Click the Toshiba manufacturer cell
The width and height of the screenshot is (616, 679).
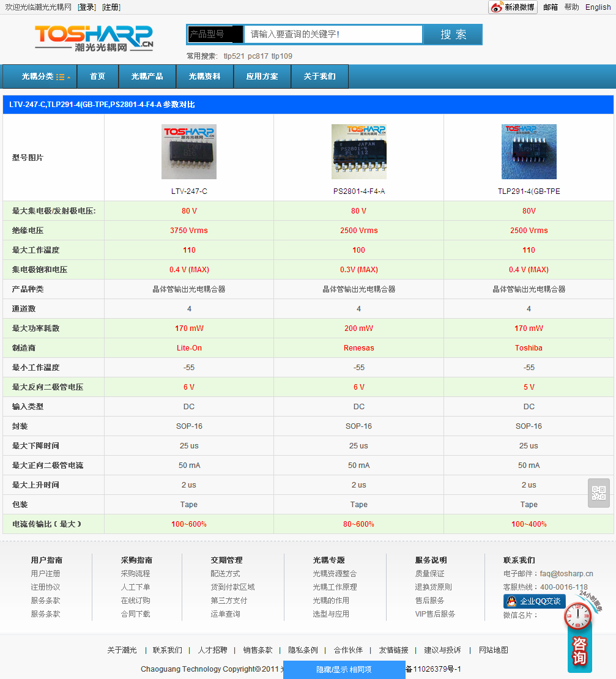point(529,347)
